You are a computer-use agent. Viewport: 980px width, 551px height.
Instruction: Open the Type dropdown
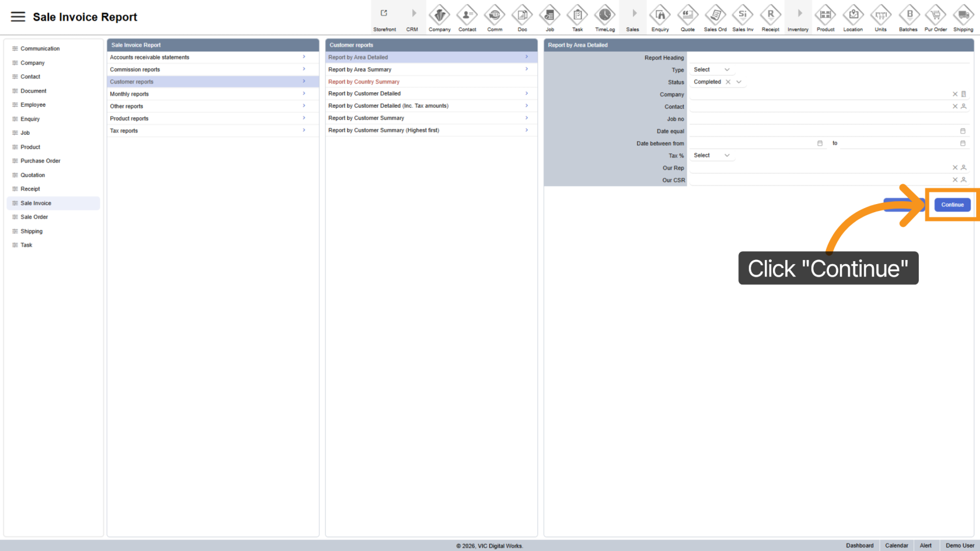pyautogui.click(x=711, y=70)
